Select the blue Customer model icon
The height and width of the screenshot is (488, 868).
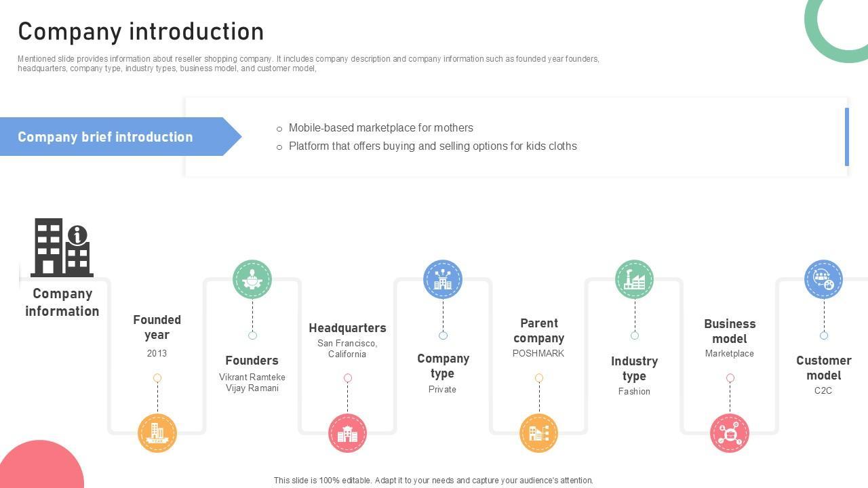coord(823,279)
